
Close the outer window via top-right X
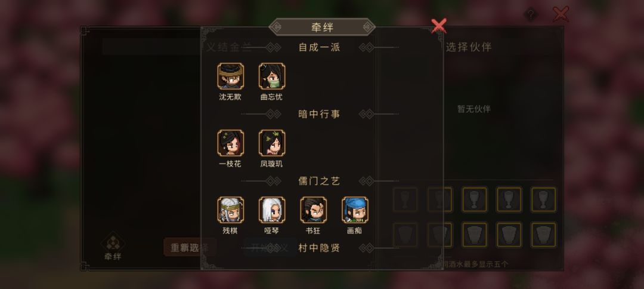tap(561, 14)
